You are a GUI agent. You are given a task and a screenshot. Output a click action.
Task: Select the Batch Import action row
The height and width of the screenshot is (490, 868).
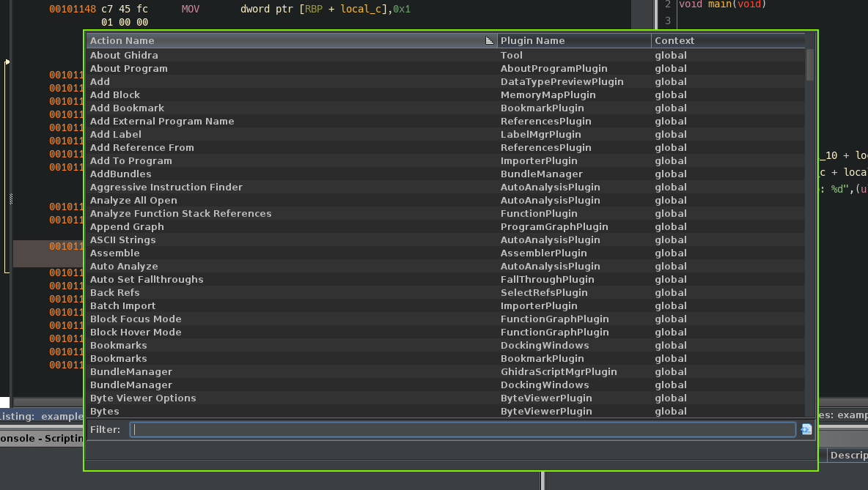pos(446,306)
